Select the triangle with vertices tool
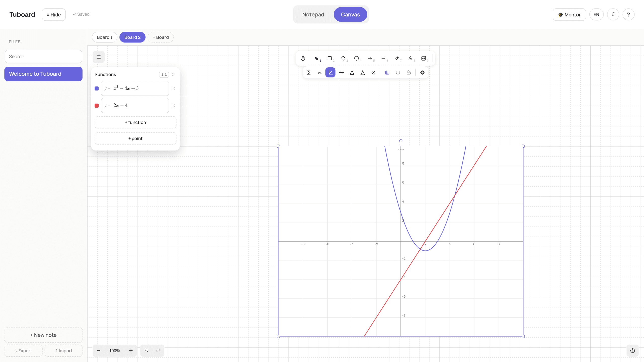Screen dimensions: 644x362 (363, 73)
